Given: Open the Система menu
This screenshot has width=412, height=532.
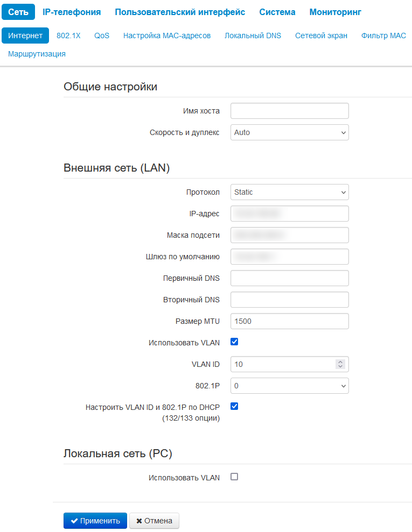Looking at the screenshot, I should click(277, 12).
